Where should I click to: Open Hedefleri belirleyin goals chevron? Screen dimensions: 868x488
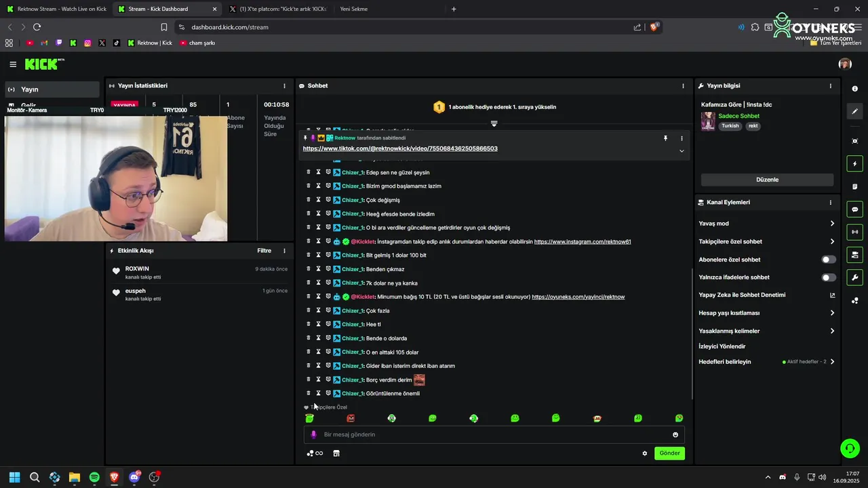[832, 362]
